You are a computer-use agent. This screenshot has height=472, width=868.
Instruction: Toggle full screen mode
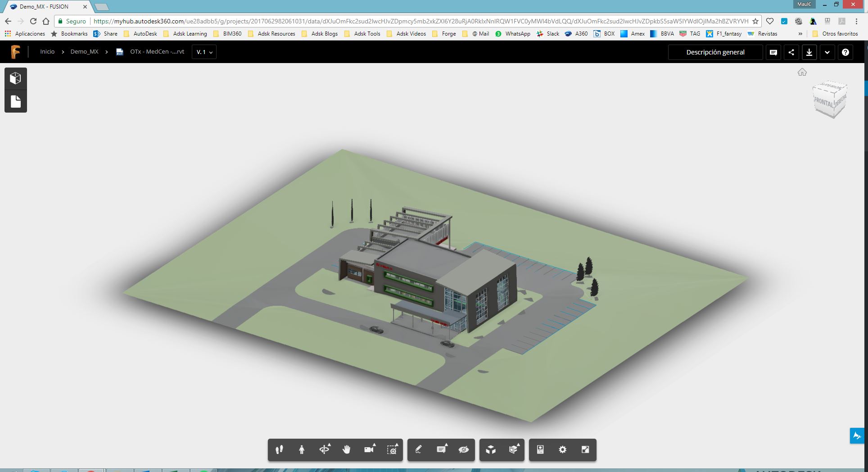pos(585,449)
